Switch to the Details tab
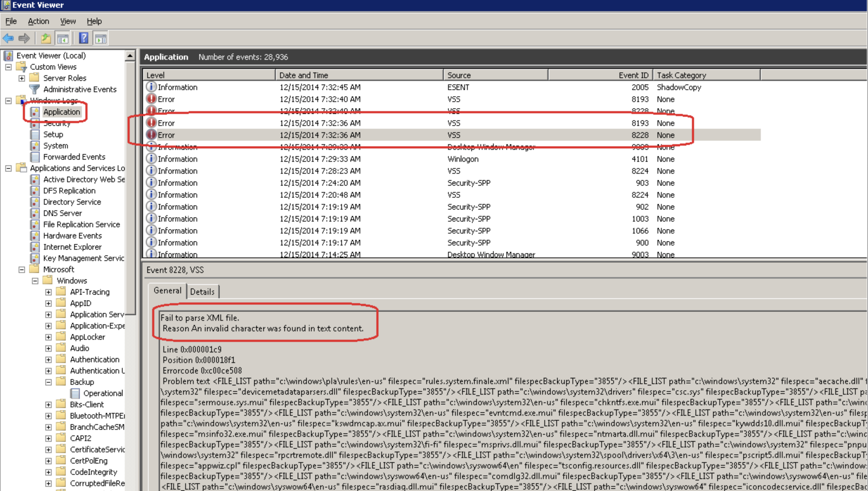Image resolution: width=868 pixels, height=491 pixels. pos(202,292)
